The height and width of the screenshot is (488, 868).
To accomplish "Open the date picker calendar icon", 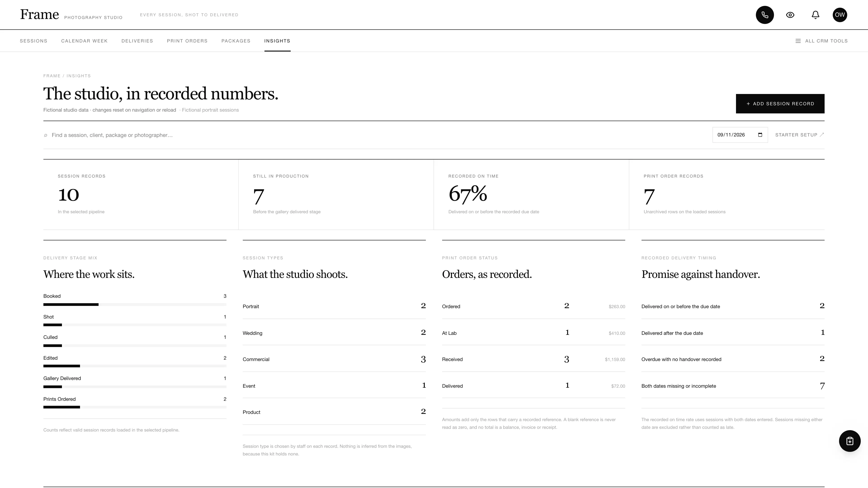I will [x=760, y=135].
